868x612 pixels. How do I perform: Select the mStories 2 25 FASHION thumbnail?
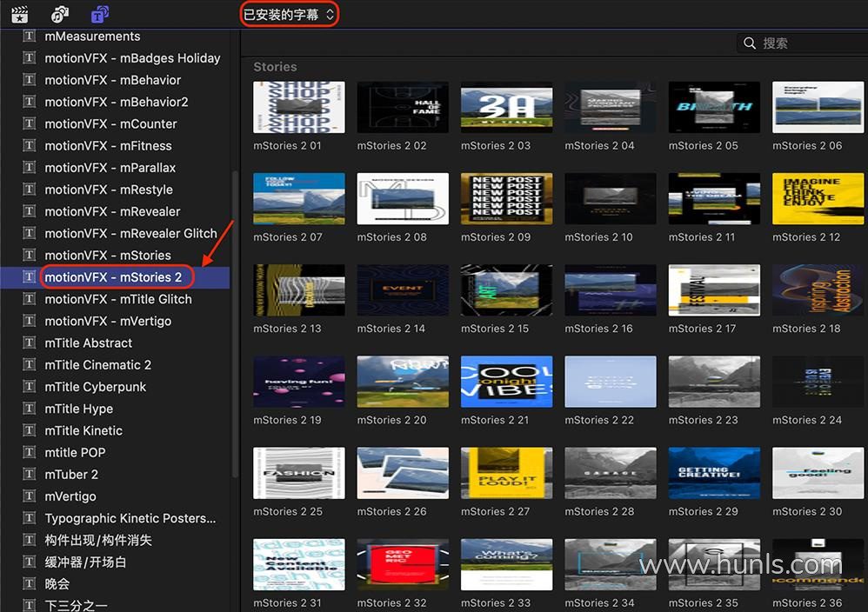point(299,473)
